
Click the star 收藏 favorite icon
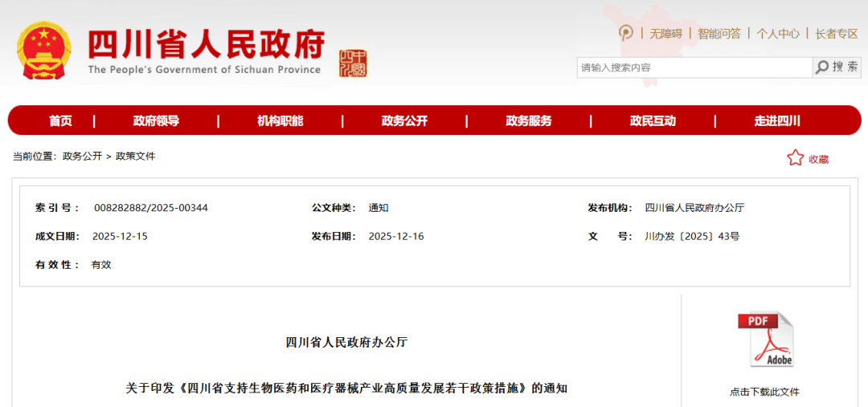795,158
